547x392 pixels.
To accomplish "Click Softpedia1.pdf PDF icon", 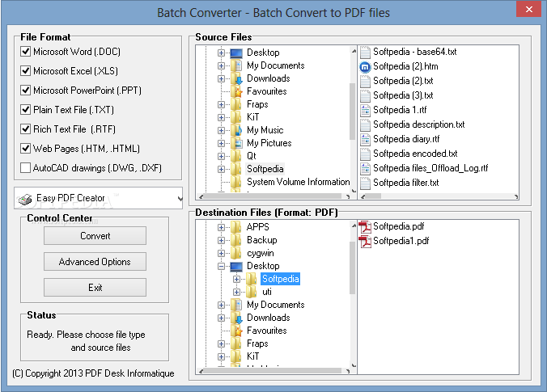I will pos(365,241).
